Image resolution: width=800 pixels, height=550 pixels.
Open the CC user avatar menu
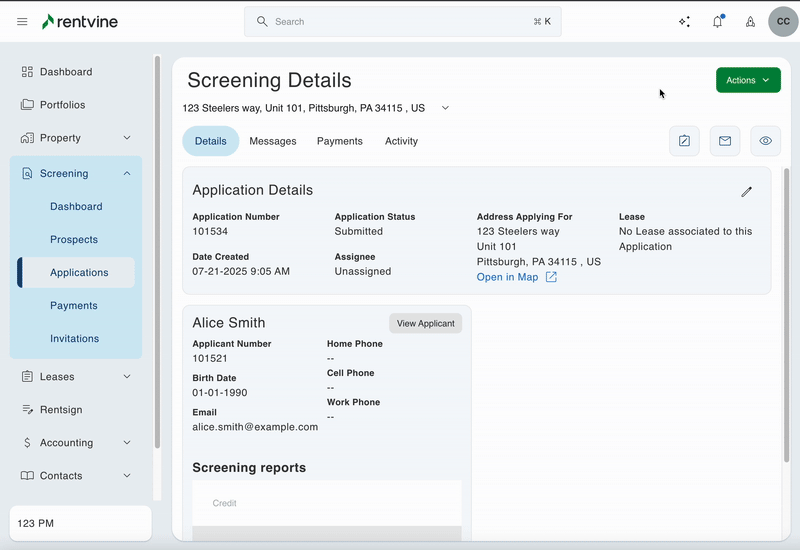(783, 21)
